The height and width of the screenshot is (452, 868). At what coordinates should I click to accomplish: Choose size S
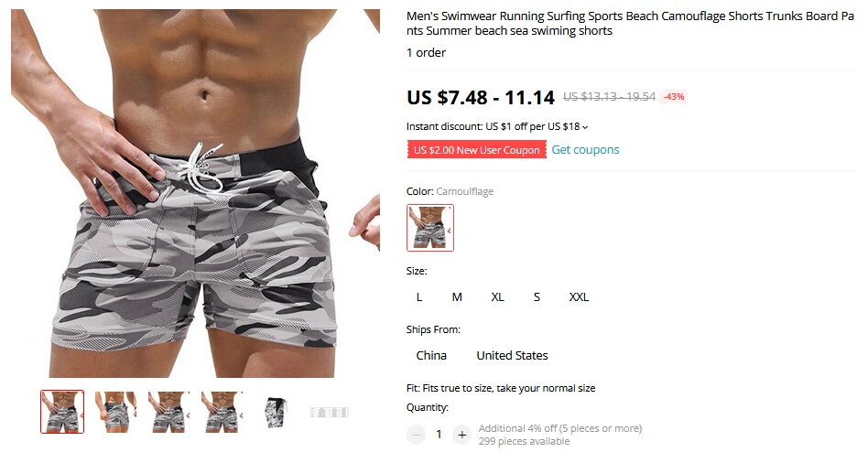(537, 297)
